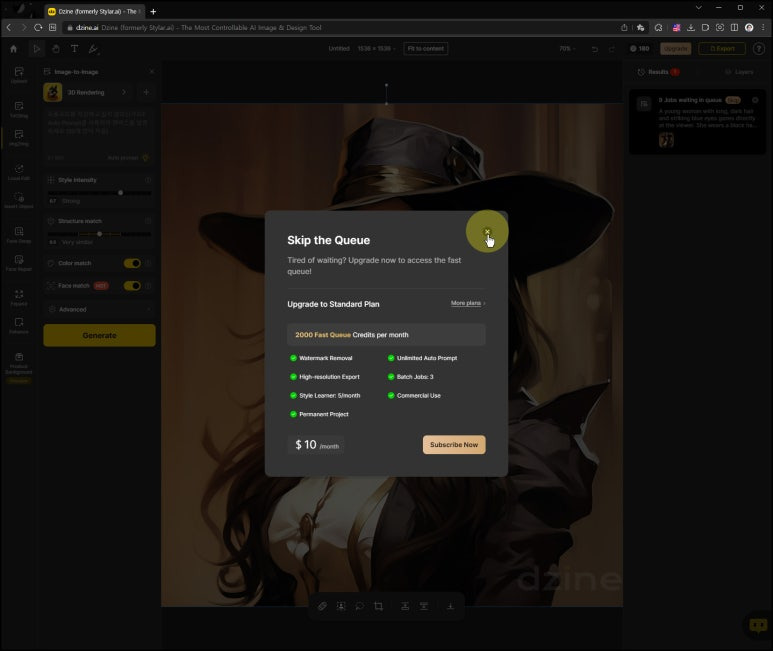
Task: Open canvas size 1536 × 1536 dropdown
Action: (377, 49)
